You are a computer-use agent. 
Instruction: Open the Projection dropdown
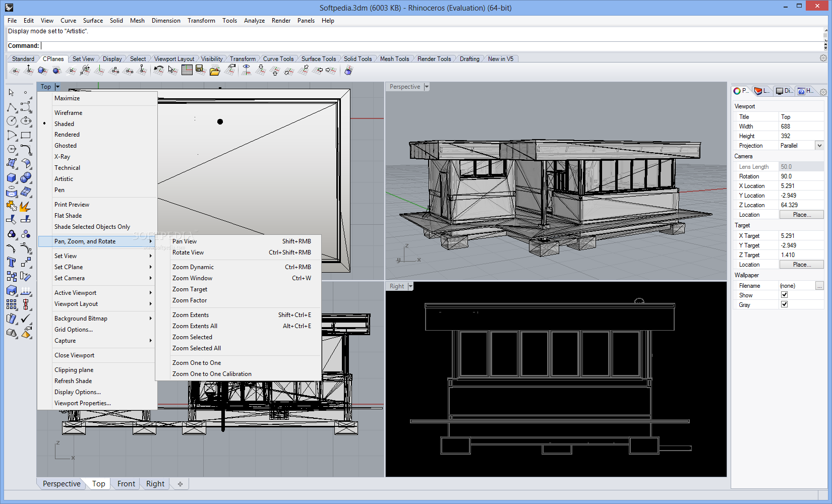point(819,146)
